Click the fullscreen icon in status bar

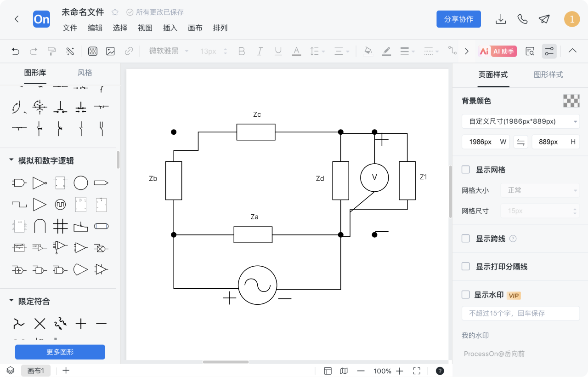pos(417,371)
